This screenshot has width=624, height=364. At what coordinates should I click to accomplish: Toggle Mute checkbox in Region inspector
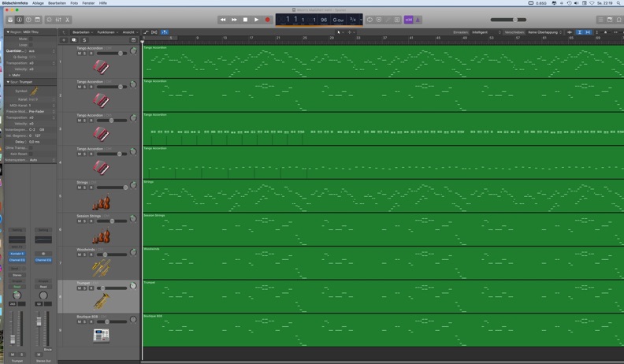coord(31,39)
